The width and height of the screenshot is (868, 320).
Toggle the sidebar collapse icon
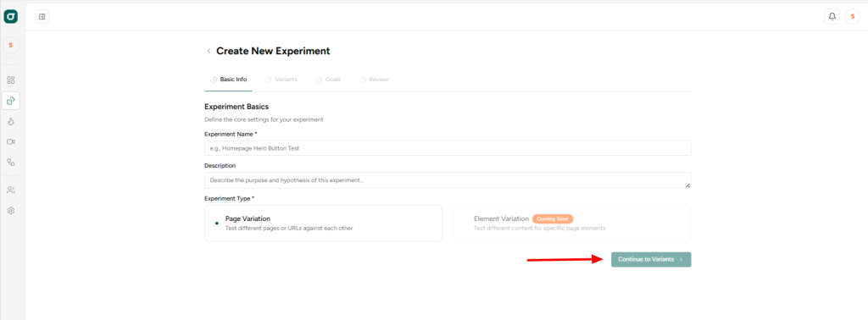(42, 17)
